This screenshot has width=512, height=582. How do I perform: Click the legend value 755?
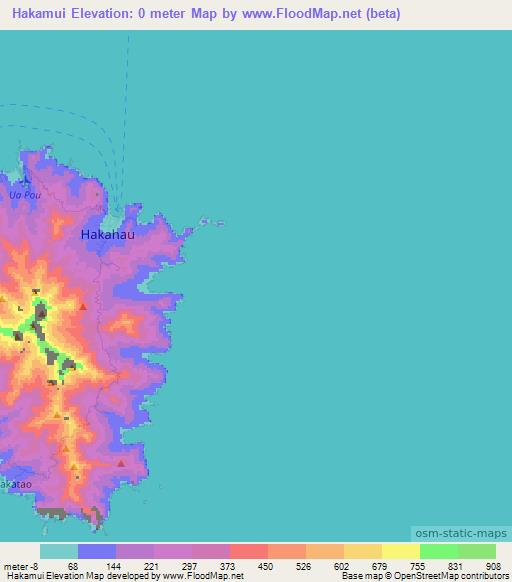417,567
